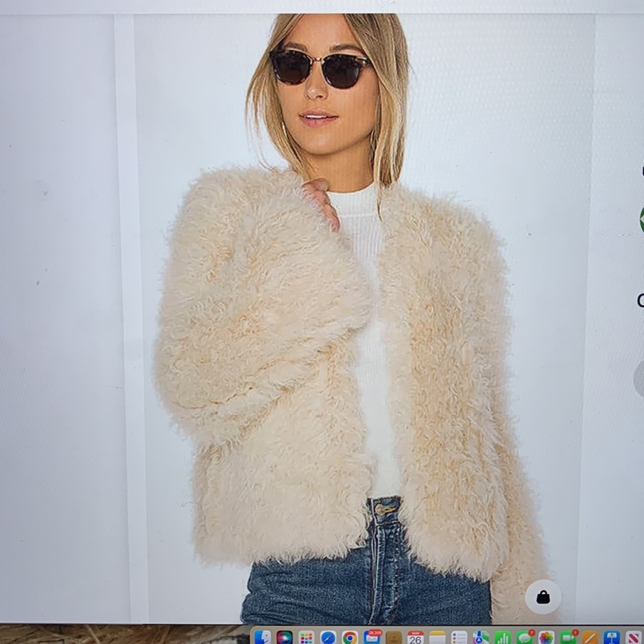Open Maps app in the Dock
This screenshot has width=644, height=644.
481,637
